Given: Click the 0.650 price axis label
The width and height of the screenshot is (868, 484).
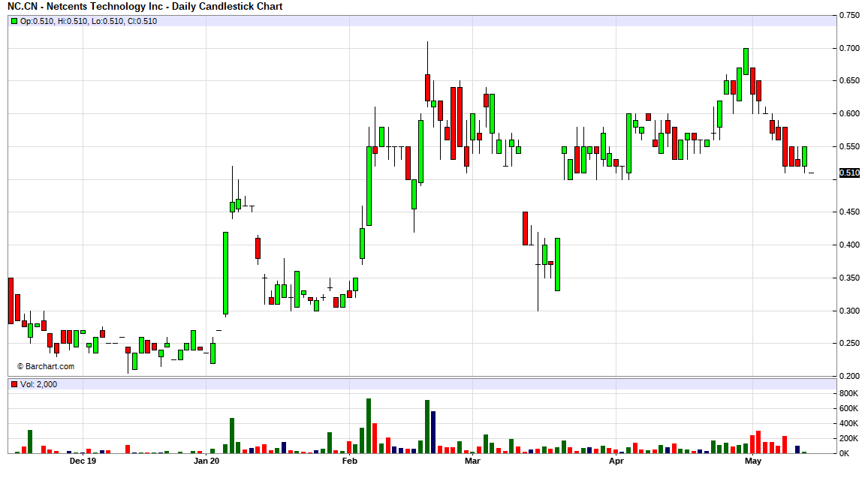Looking at the screenshot, I should click(850, 81).
